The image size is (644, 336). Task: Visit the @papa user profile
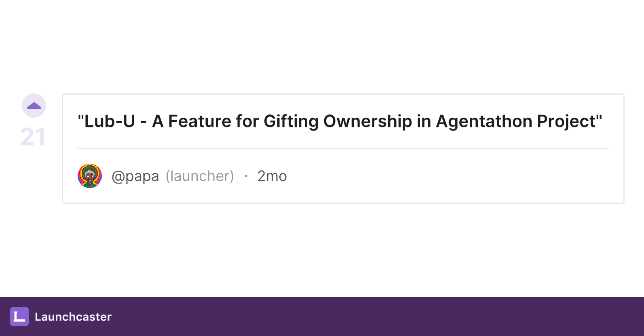[135, 176]
